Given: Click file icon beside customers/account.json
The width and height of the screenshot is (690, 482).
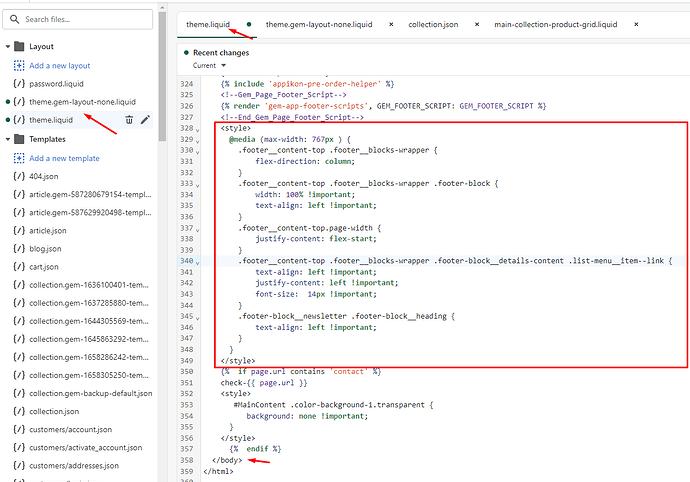Looking at the screenshot, I should 19,429.
